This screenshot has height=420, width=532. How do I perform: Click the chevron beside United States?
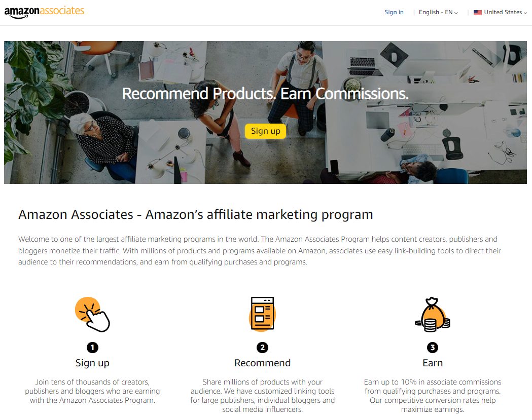pyautogui.click(x=525, y=13)
